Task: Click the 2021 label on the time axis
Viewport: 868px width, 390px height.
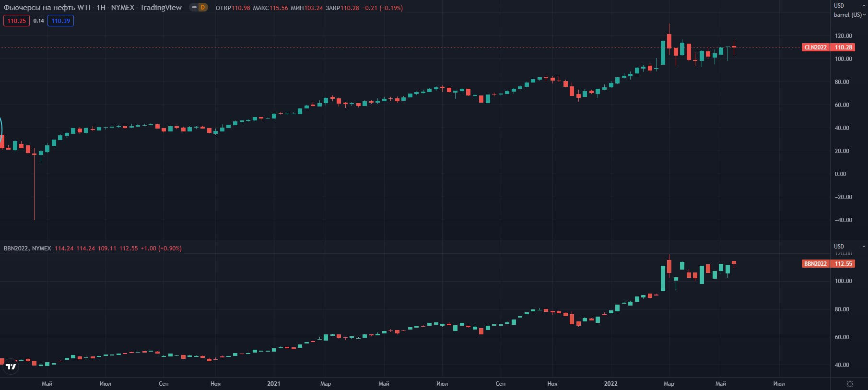Action: [x=274, y=384]
